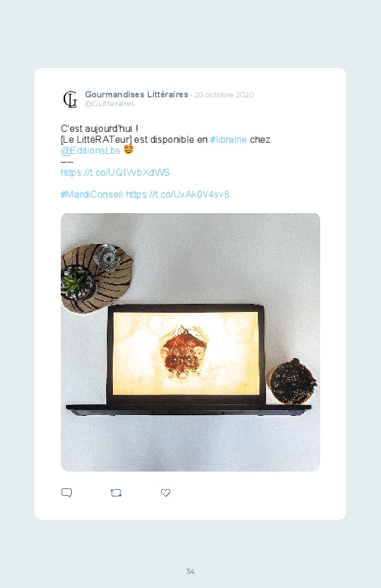Click the star-eyes emoji after @EditionsLbs

pyautogui.click(x=128, y=150)
